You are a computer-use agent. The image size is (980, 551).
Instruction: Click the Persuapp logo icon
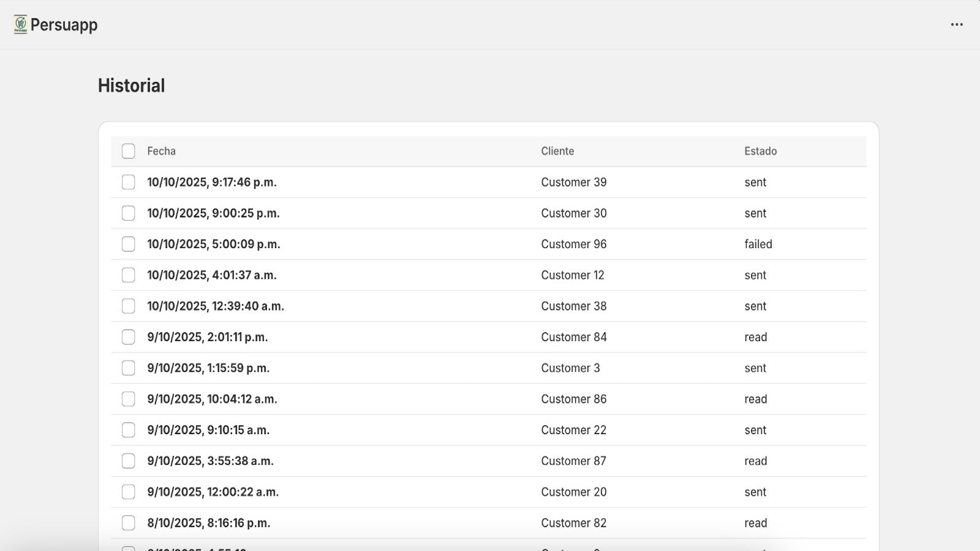tap(20, 24)
